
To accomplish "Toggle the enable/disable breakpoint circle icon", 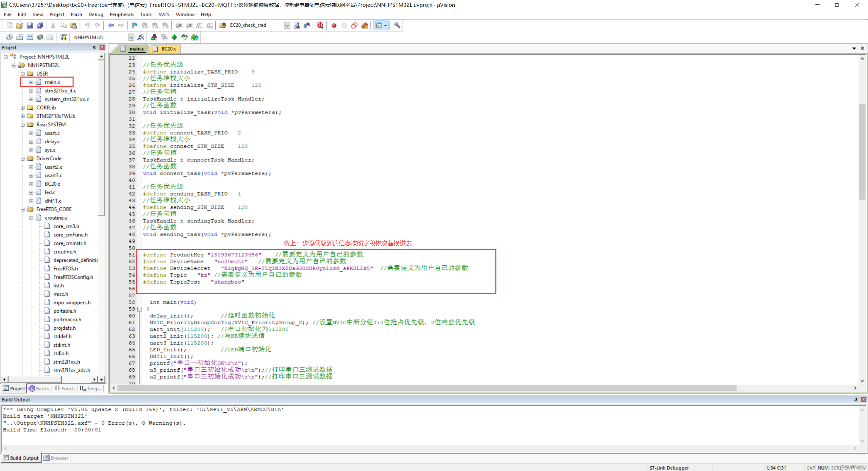I will pyautogui.click(x=344, y=25).
